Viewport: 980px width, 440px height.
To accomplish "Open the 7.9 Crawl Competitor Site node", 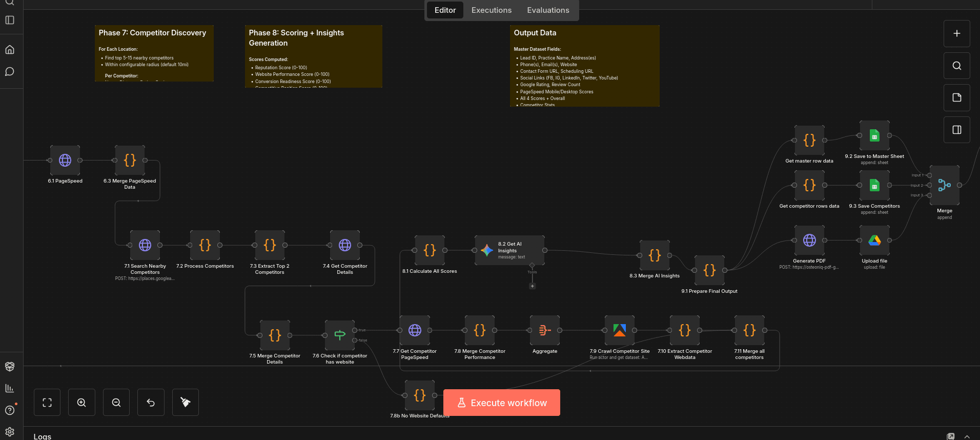I will [x=620, y=330].
